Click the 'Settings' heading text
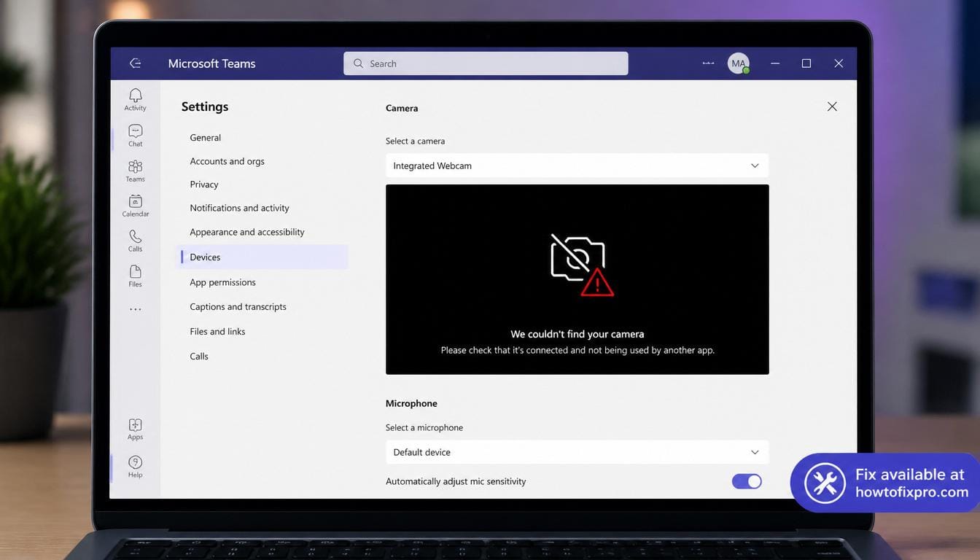 tap(205, 106)
